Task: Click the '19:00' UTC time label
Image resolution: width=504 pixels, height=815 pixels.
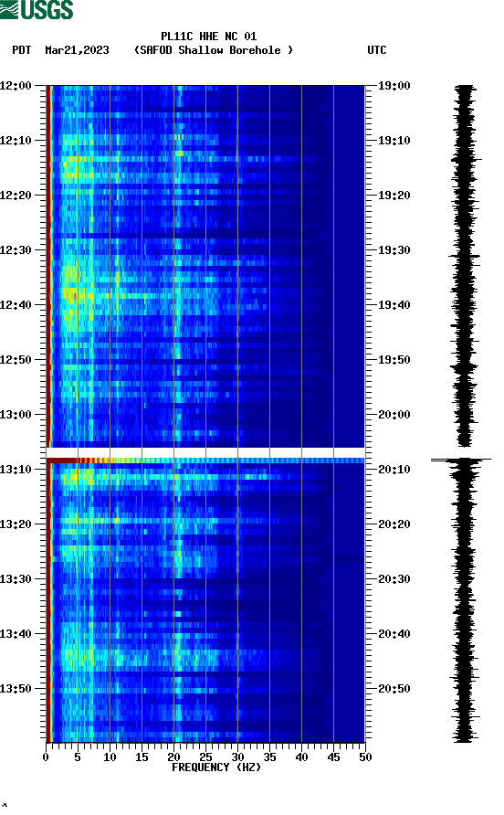Action: pyautogui.click(x=394, y=86)
